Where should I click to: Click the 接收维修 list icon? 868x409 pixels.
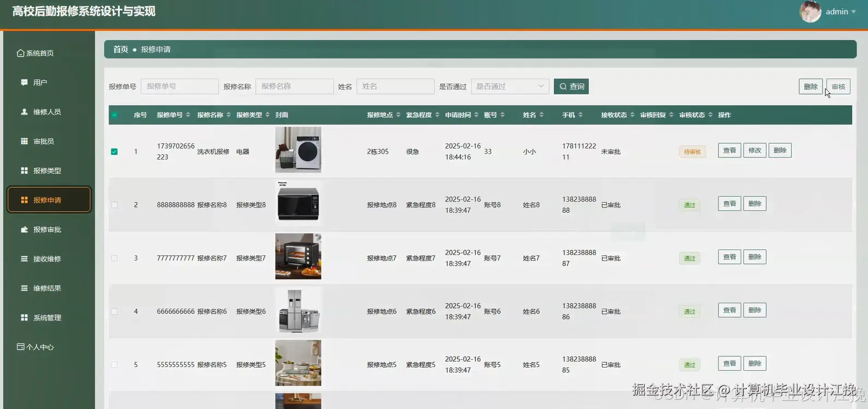(24, 259)
